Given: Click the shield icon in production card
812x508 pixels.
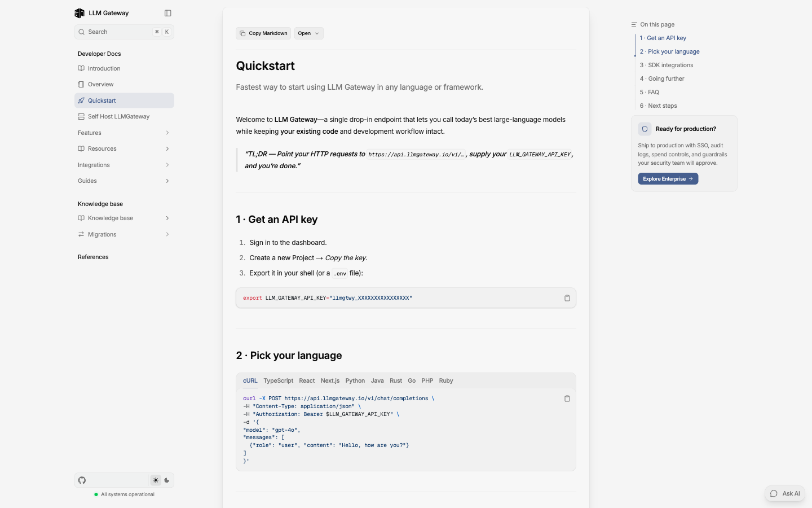Looking at the screenshot, I should point(645,129).
